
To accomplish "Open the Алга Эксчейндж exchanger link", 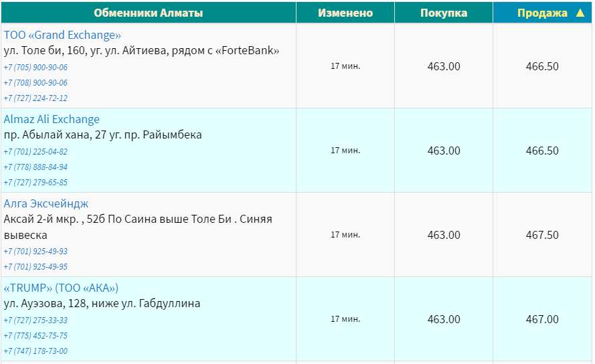I will tap(46, 203).
